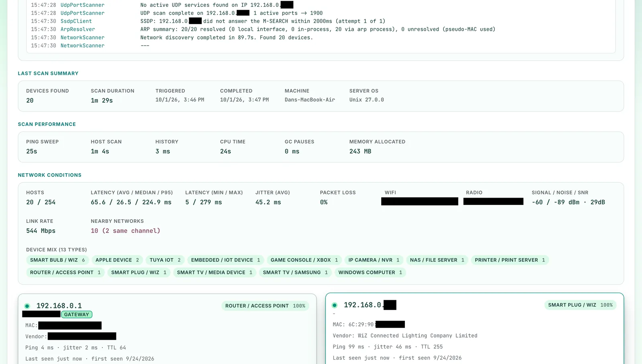Click the machine name Dans-MacBook-Air

(x=310, y=100)
